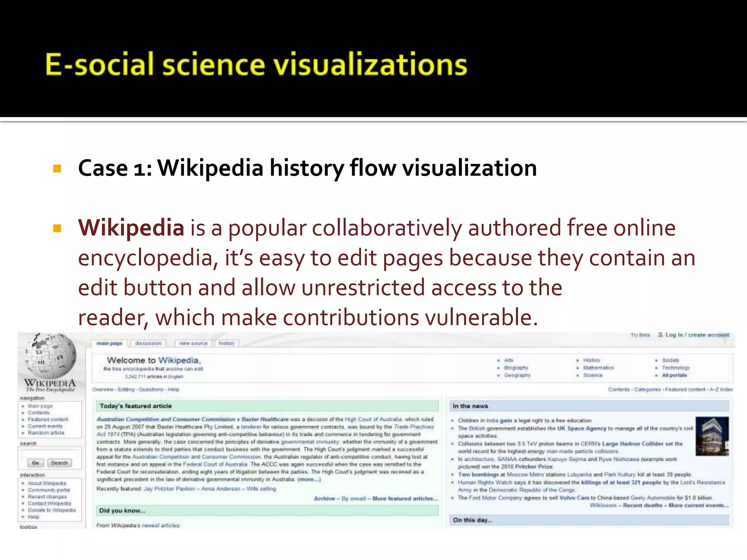Select the main page tab
Screen dimensions: 747x560
tap(109, 343)
